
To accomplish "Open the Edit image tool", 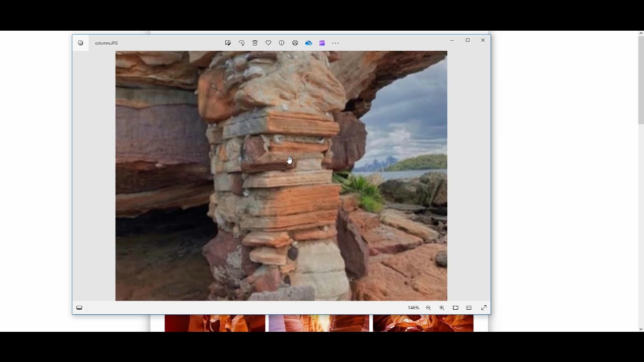I will [x=228, y=43].
